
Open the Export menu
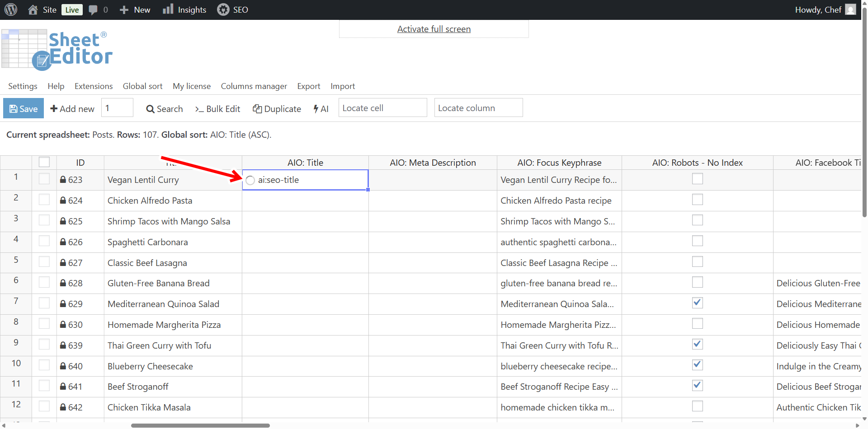308,86
